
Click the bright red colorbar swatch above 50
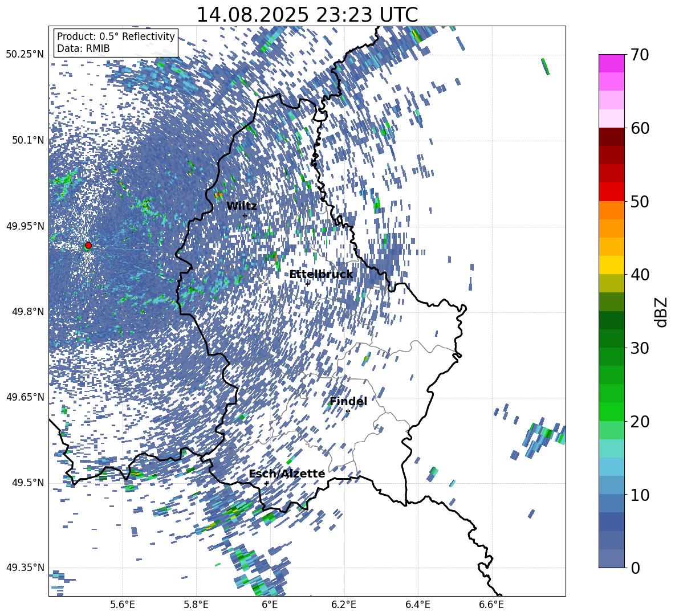tap(612, 192)
